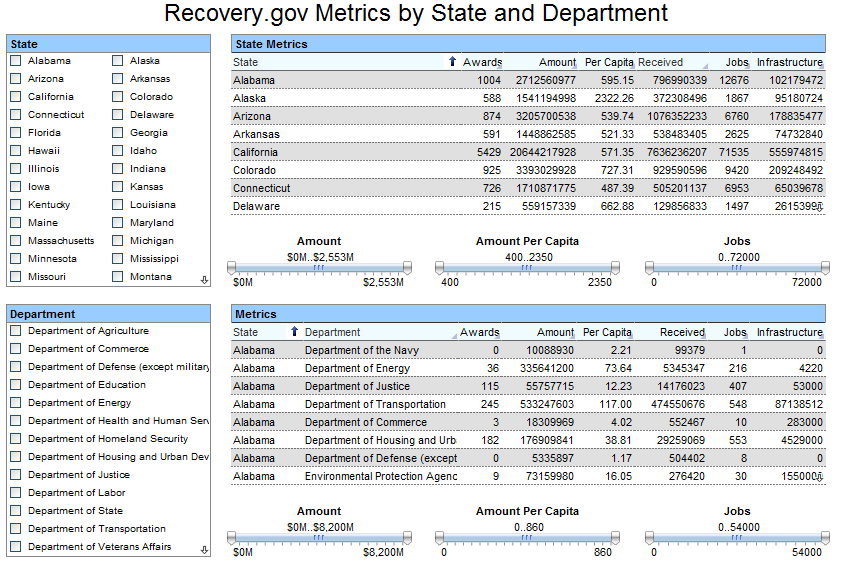Click the sort arrow beside State in Metrics table

294,331
